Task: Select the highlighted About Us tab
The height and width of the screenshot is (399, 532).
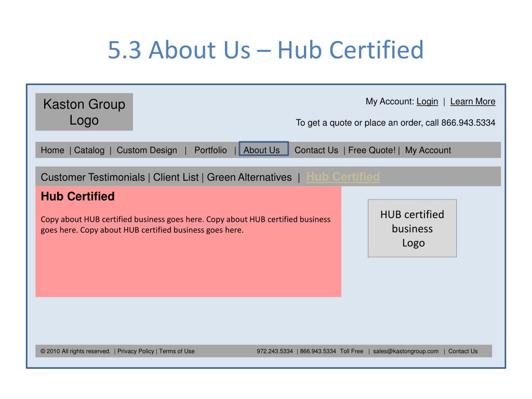Action: [x=263, y=149]
